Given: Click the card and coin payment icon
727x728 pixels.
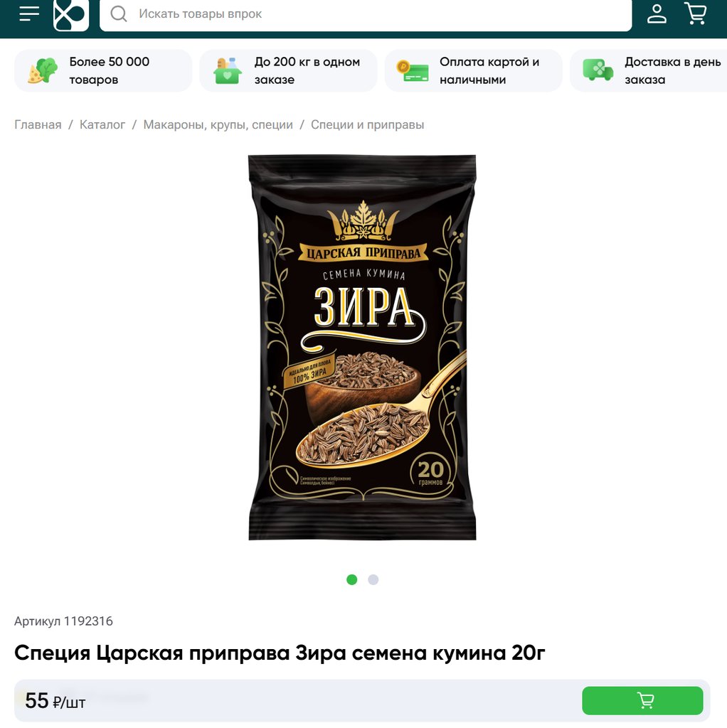Looking at the screenshot, I should [x=413, y=71].
